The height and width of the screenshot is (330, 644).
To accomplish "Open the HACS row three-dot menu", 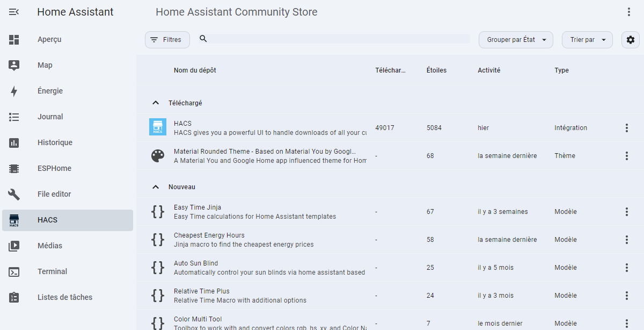I will pos(626,128).
